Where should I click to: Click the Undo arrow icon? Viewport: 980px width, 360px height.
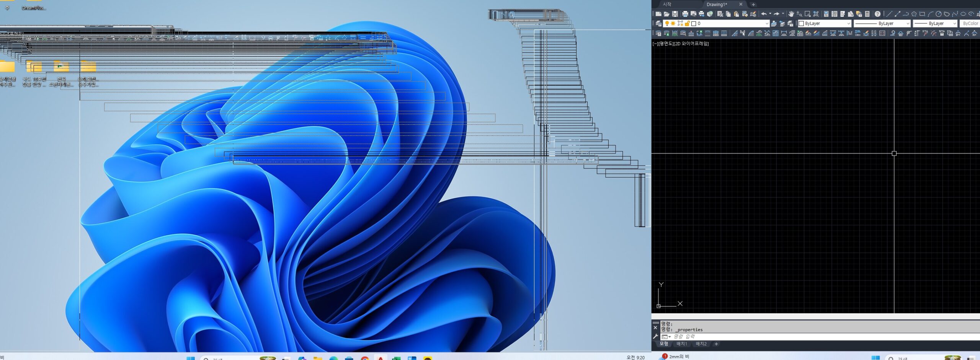[764, 14]
